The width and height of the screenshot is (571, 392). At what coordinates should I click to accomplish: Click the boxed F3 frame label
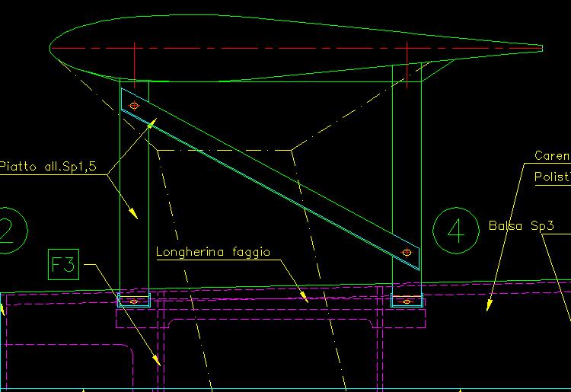[x=63, y=266]
